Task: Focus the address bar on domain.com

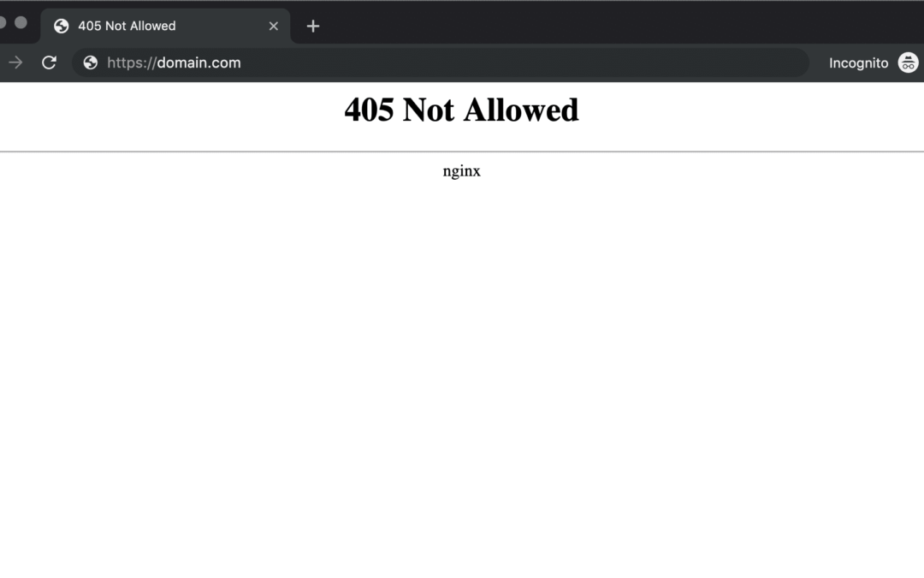Action: (x=198, y=63)
